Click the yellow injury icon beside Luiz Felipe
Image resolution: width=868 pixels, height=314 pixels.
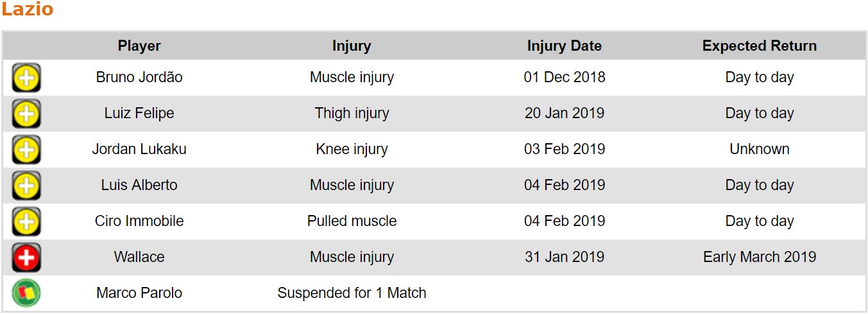click(x=26, y=114)
